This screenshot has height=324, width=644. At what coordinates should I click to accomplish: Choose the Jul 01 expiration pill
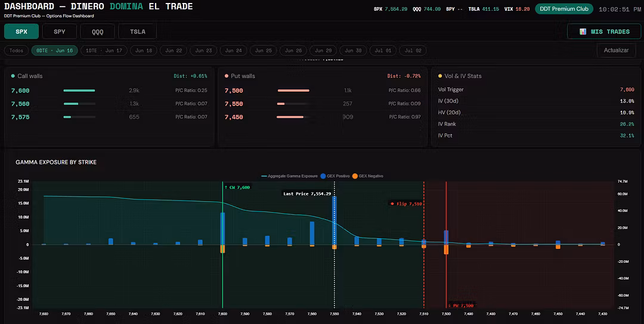383,51
